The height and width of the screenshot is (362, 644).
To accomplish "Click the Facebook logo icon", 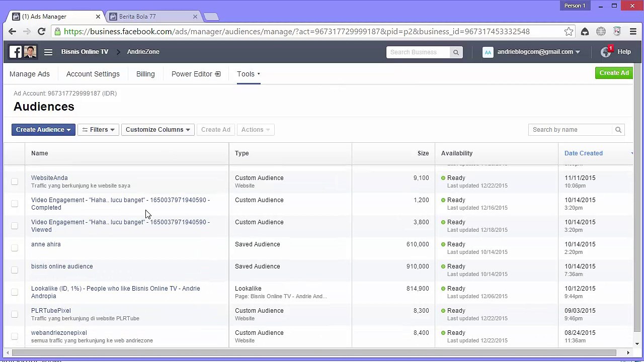I will coord(16,52).
